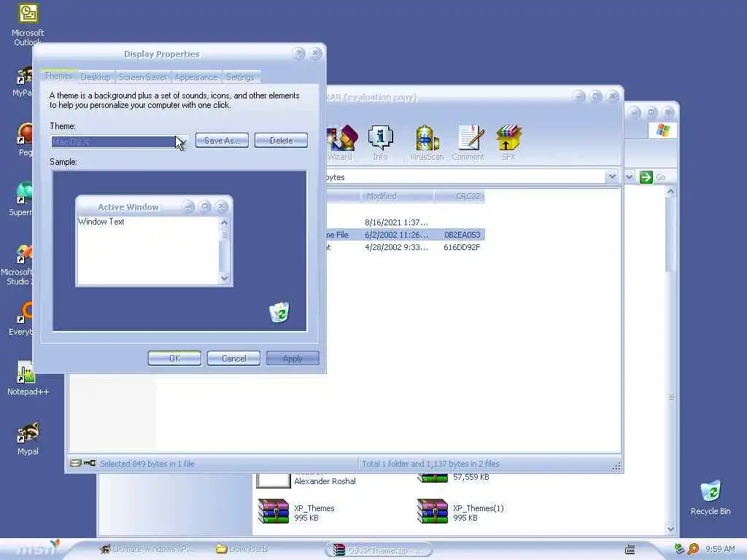Click the Explorer window scroll up arrow
The height and width of the screenshot is (560, 747).
point(671,192)
